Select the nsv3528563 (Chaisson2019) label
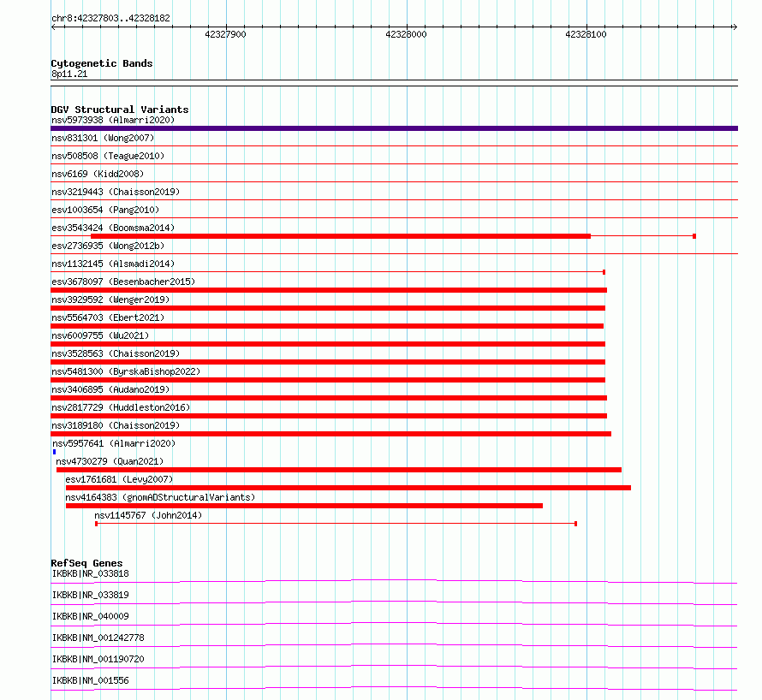This screenshot has width=762, height=700. point(116,353)
